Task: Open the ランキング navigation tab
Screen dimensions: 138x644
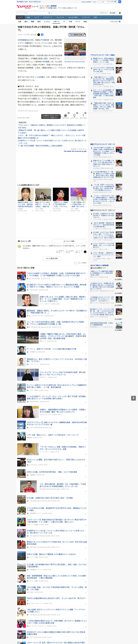Action: [x=86, y=17]
